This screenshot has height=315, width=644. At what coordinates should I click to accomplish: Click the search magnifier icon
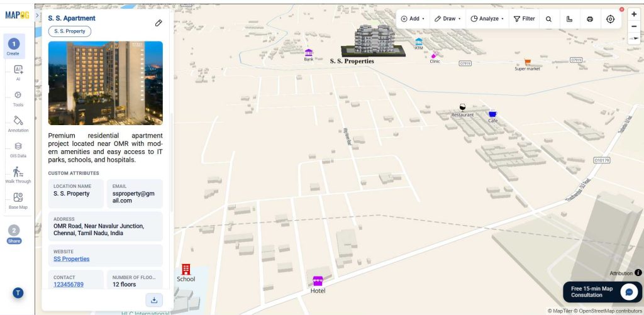tap(548, 19)
